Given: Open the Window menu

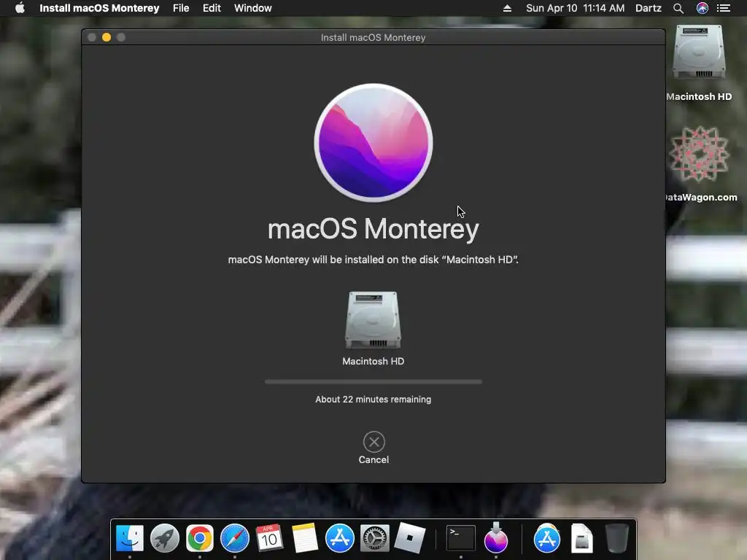Looking at the screenshot, I should pos(253,8).
